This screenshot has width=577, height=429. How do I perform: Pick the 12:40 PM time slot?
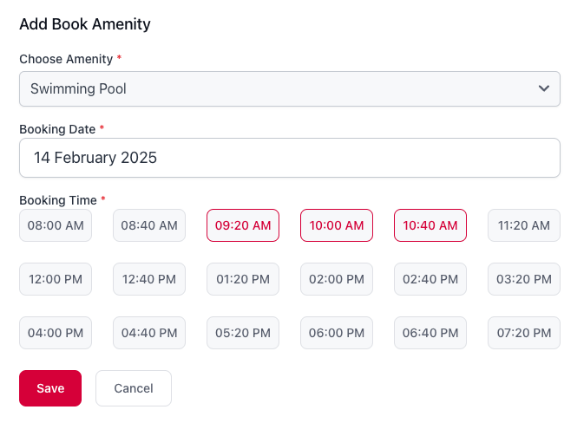click(x=149, y=279)
